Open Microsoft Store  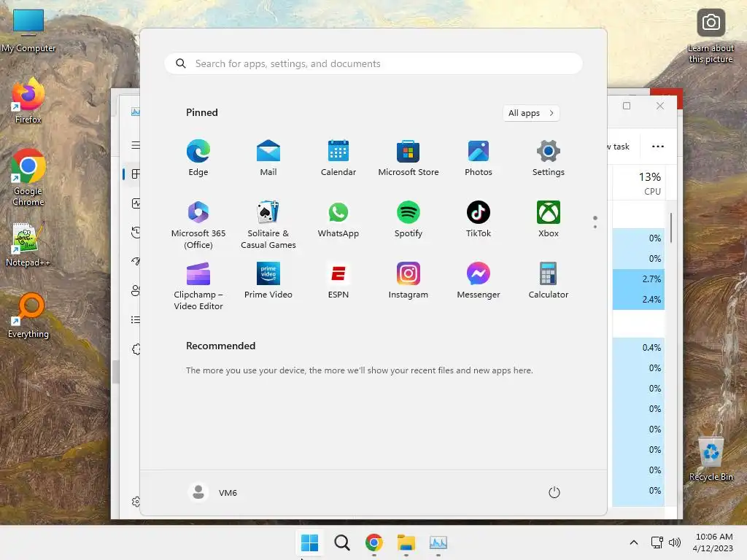tap(409, 158)
